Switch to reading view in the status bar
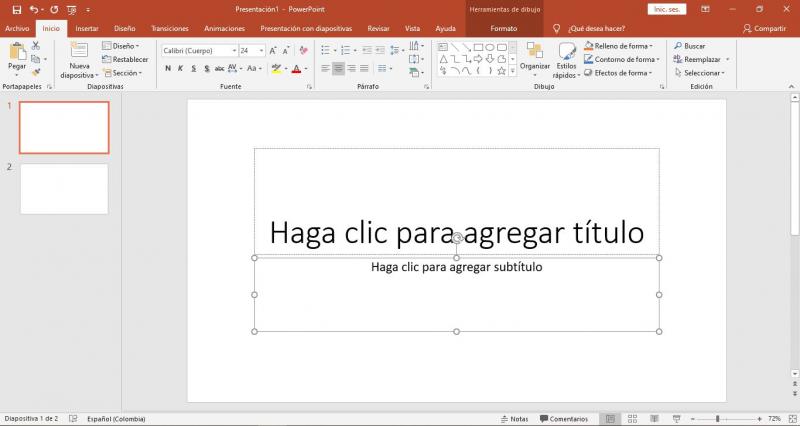The image size is (800, 426). pos(654,419)
